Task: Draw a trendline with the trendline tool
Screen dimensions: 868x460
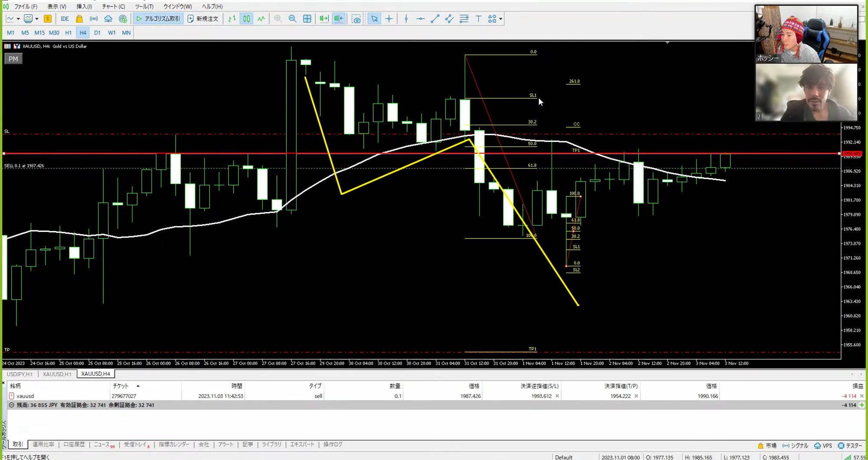Action: [435, 19]
